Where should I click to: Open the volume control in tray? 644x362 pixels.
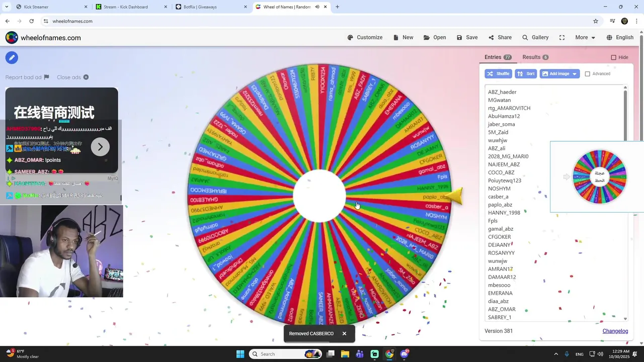pos(600,354)
